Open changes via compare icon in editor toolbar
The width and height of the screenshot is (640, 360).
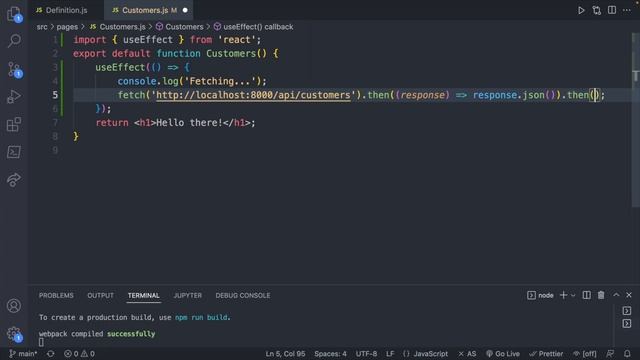point(596,10)
